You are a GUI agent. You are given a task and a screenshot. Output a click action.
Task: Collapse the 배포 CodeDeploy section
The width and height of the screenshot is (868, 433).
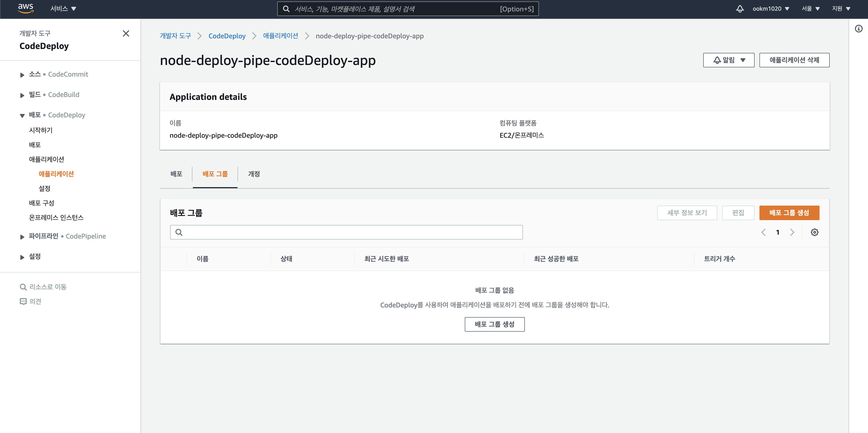pos(22,115)
